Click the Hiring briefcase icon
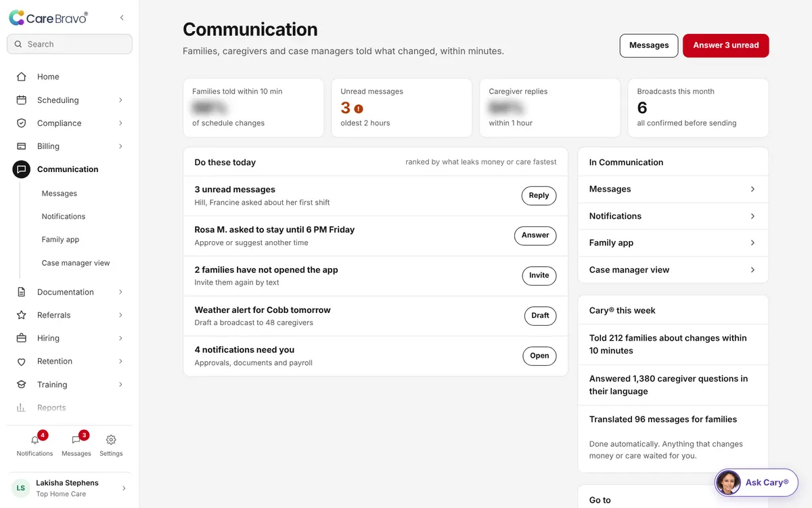 tap(22, 338)
